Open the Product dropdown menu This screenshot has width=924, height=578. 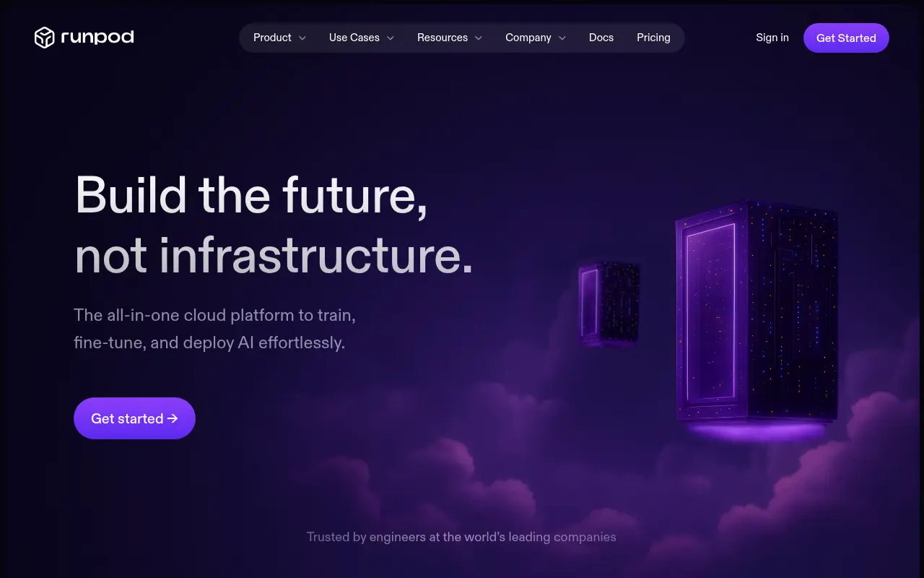[x=279, y=38]
